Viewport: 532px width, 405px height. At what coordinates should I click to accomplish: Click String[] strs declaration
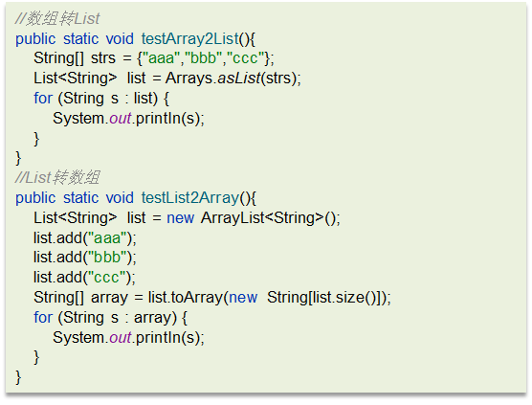(75, 58)
